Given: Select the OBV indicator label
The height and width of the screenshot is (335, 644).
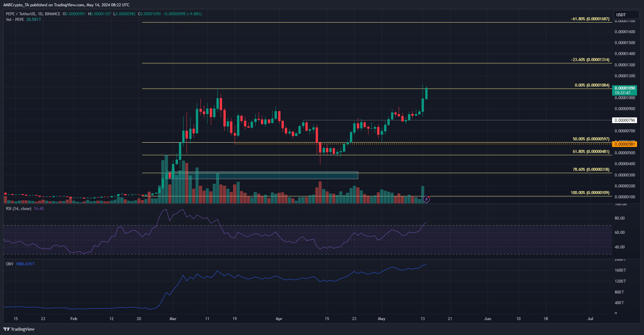Looking at the screenshot, I should (10, 264).
